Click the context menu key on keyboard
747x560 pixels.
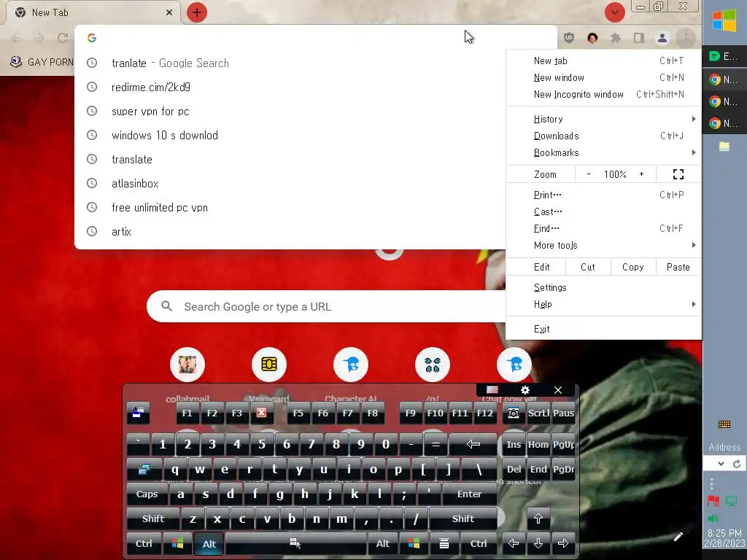click(x=444, y=544)
